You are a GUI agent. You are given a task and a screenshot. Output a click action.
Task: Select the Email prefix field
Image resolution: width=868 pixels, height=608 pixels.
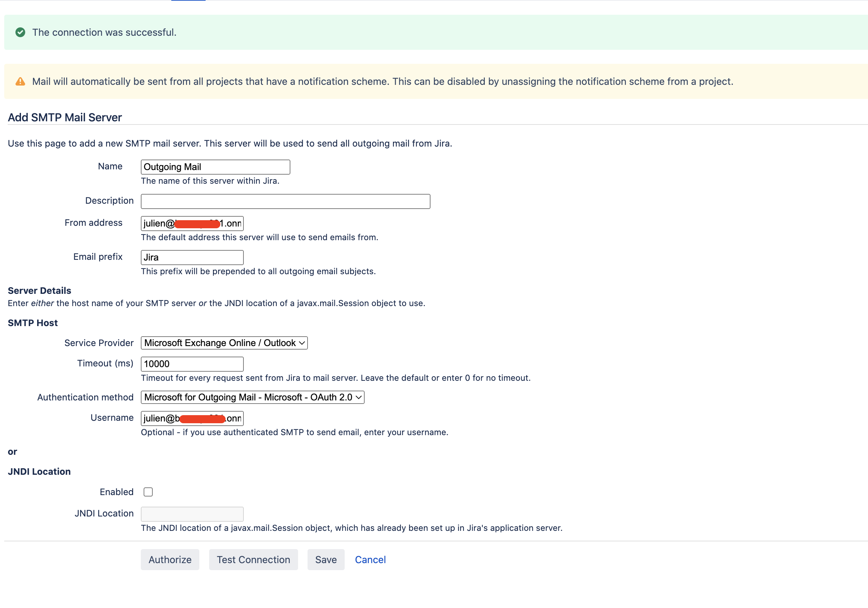pos(192,257)
